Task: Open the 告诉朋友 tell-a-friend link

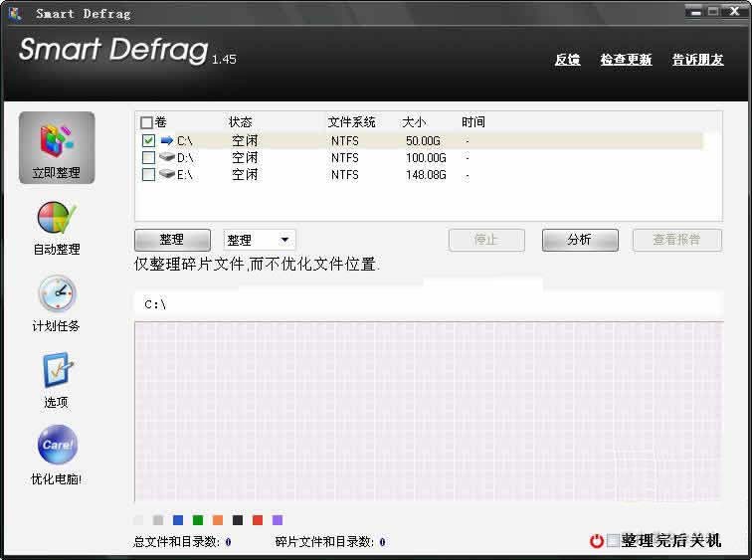Action: tap(697, 60)
